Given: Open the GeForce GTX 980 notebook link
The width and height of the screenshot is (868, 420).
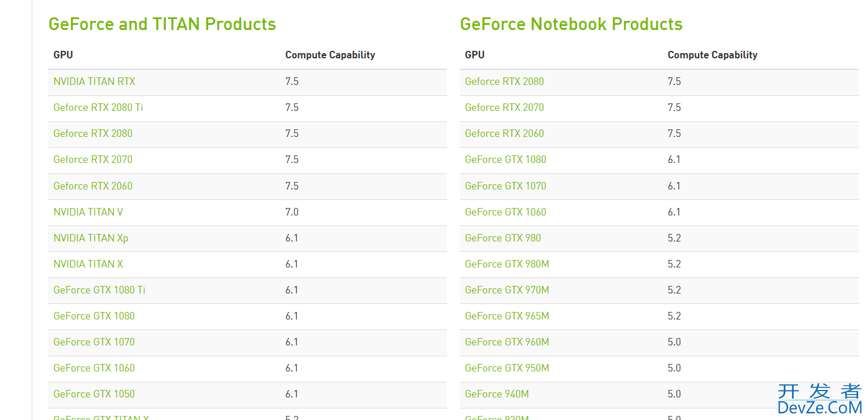Looking at the screenshot, I should [x=503, y=238].
